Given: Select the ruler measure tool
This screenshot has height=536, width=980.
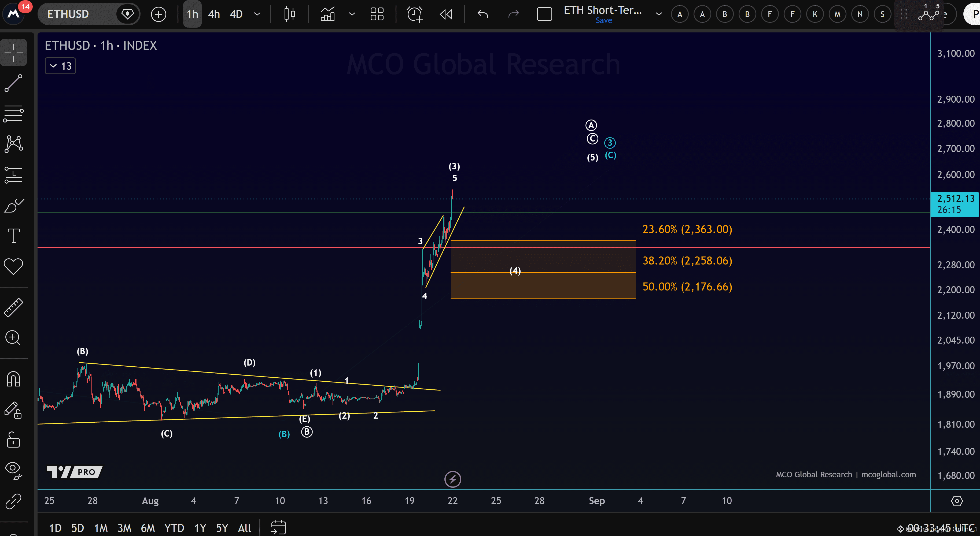Looking at the screenshot, I should click(14, 307).
